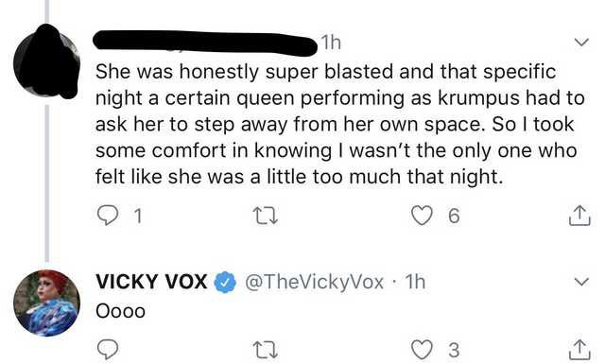Open the redacted username at top
Screen dimensions: 605x364
point(204,43)
